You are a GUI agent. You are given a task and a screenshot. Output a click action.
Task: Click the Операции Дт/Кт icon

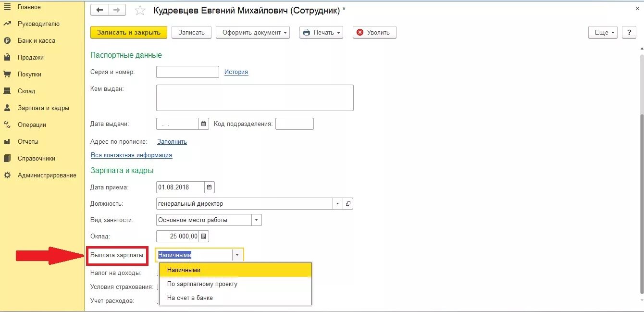click(x=7, y=125)
